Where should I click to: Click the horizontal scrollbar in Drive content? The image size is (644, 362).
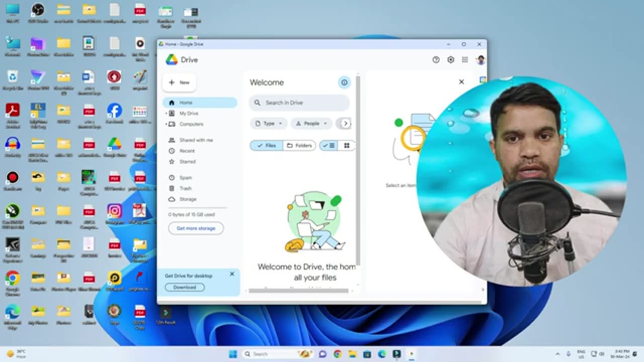(x=298, y=291)
